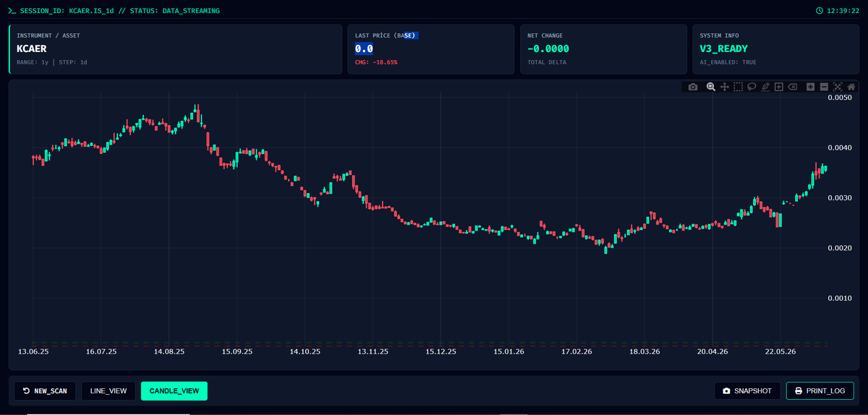Select the draw rectangle tool
Image resolution: width=868 pixels, height=415 pixels.
coord(779,87)
